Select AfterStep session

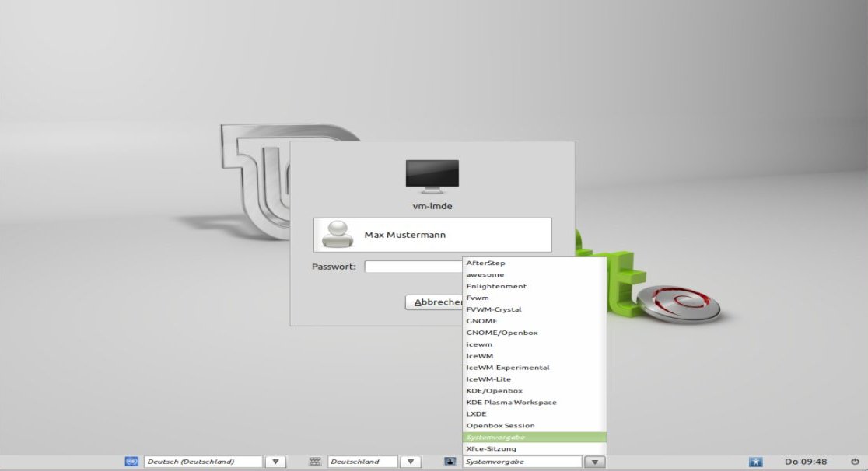tap(534, 263)
